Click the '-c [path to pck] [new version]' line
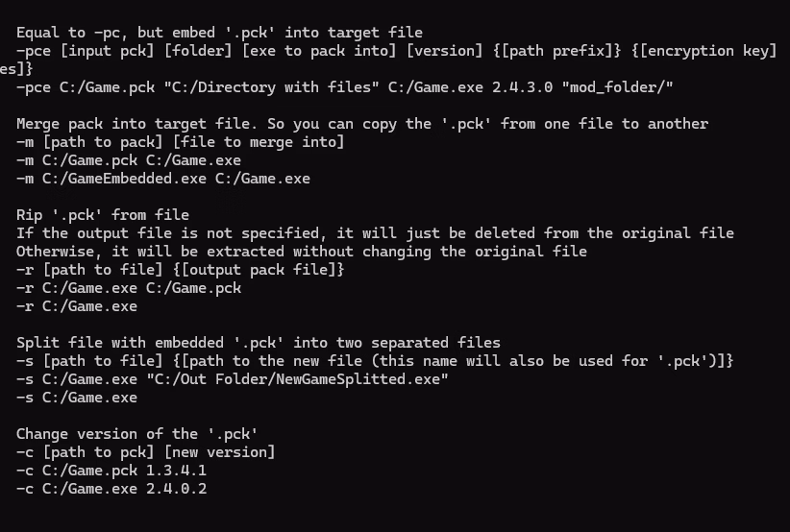Screen dimensions: 790x532 pyautogui.click(x=146, y=452)
